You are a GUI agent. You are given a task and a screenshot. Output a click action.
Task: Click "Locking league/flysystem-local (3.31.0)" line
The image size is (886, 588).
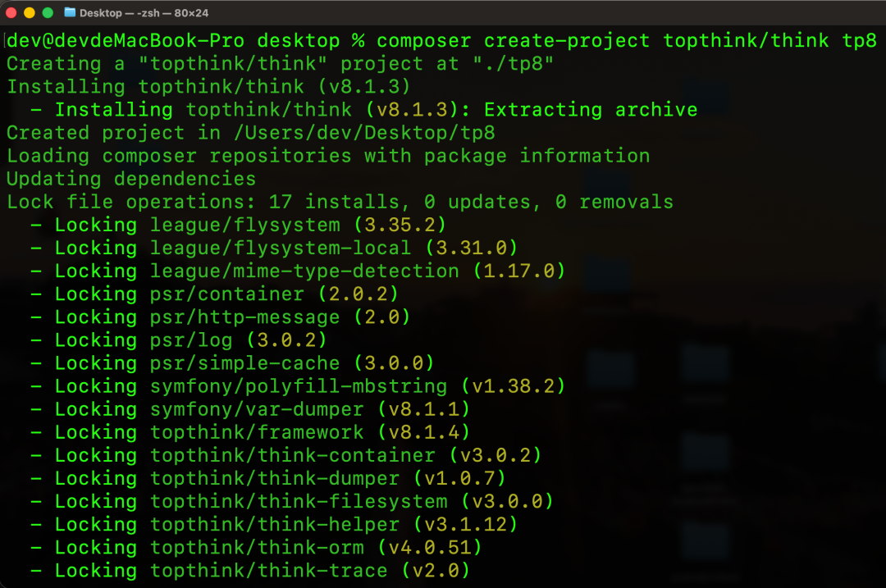pos(275,248)
